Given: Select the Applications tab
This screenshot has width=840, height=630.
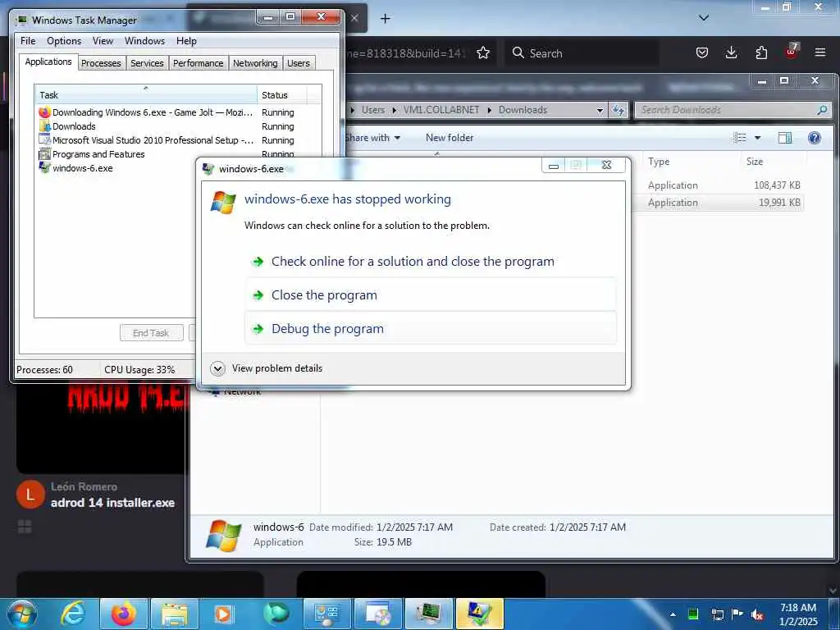Looking at the screenshot, I should point(48,62).
